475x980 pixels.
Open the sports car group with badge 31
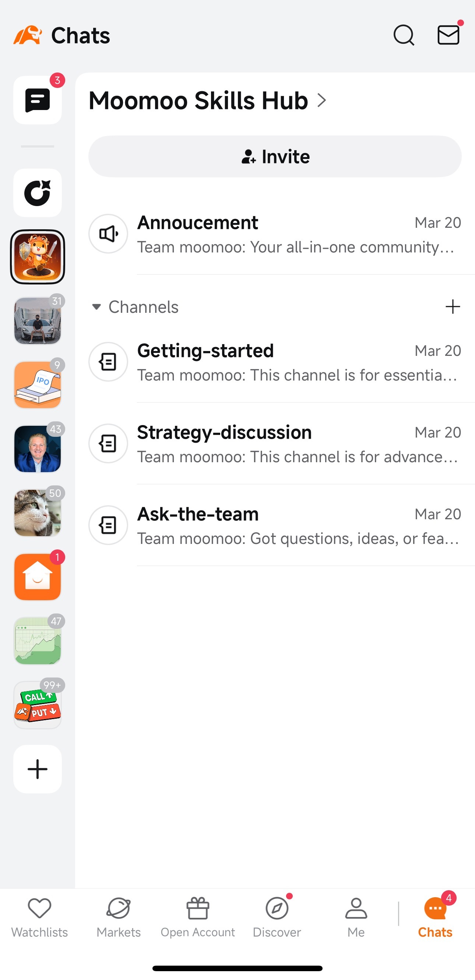pyautogui.click(x=37, y=321)
